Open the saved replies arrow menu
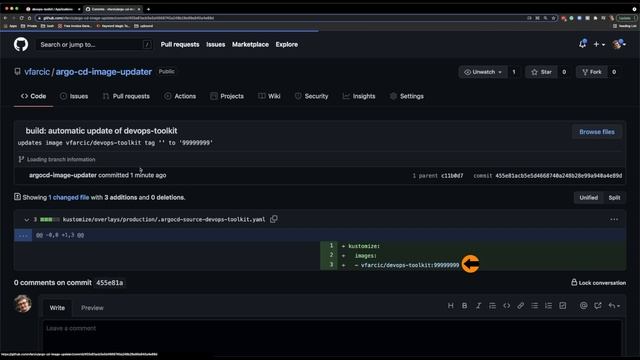Image resolution: width=640 pixels, height=360 pixels. coord(614,306)
